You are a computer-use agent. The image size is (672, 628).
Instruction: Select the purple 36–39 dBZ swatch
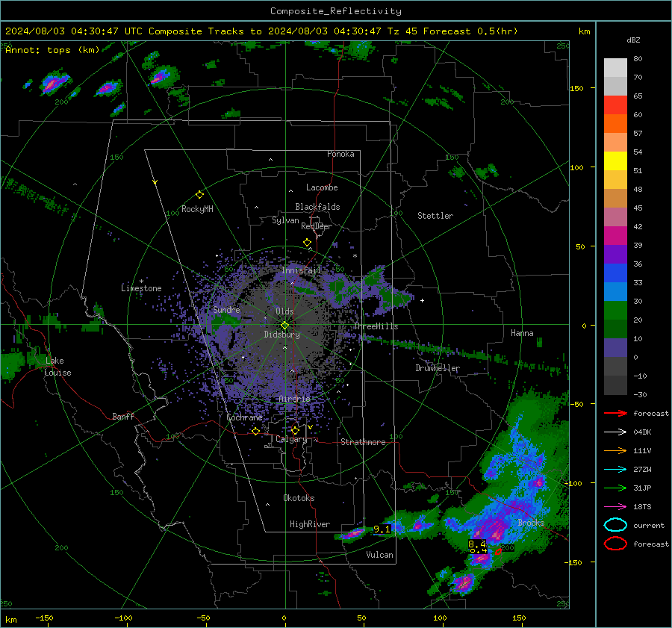click(615, 255)
